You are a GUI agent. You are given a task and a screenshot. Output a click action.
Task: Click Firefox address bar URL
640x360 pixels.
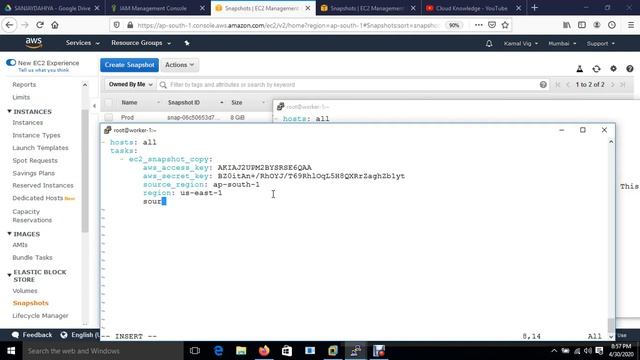point(288,25)
